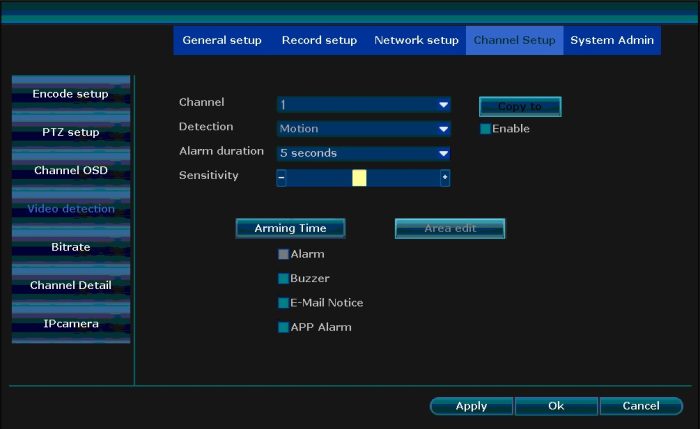Toggle the Alarm checkbox

point(283,255)
